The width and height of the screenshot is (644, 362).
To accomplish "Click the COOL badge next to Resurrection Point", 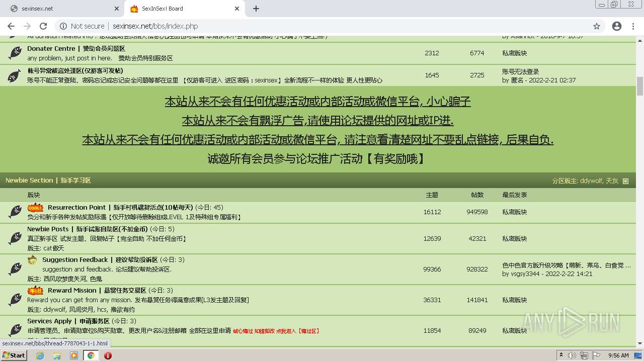I will (35, 207).
